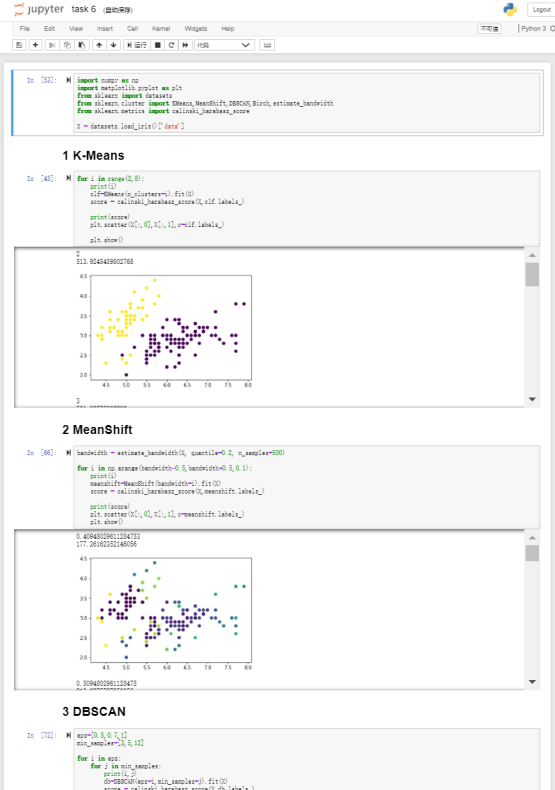
Task: Save notebook with the save icon
Action: (x=19, y=45)
